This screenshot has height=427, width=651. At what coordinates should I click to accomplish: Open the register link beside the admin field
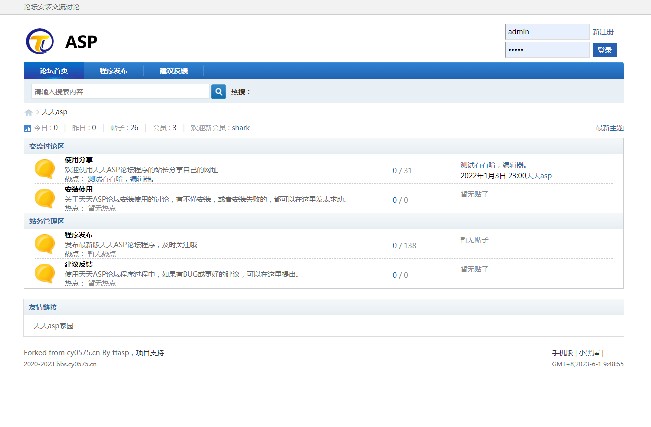coord(603,32)
